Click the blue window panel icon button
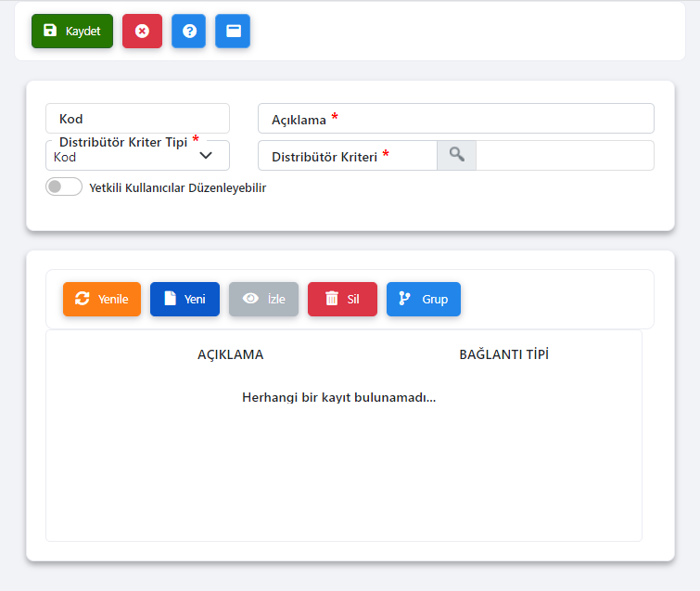The height and width of the screenshot is (591, 700). coord(233,31)
